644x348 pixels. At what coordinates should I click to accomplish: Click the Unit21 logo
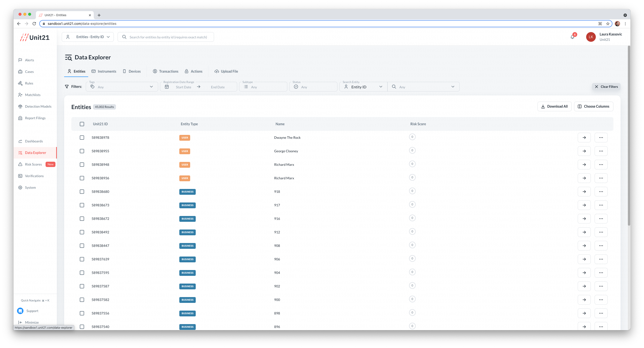click(x=35, y=37)
